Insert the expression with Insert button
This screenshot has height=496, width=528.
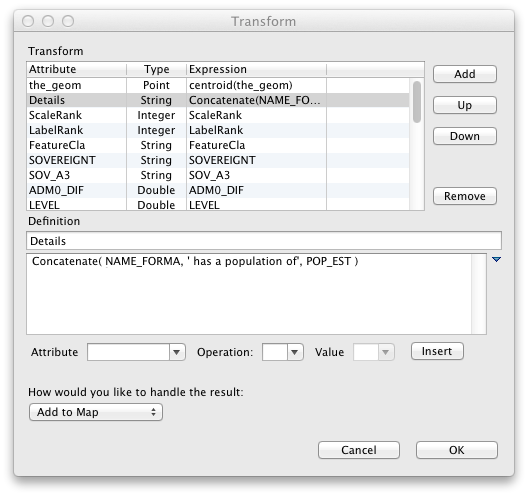437,351
